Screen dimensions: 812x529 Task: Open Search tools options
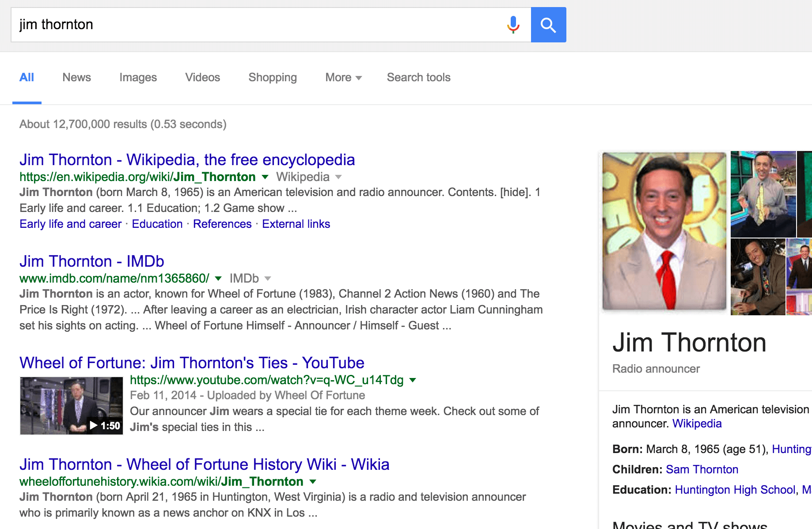(x=418, y=77)
